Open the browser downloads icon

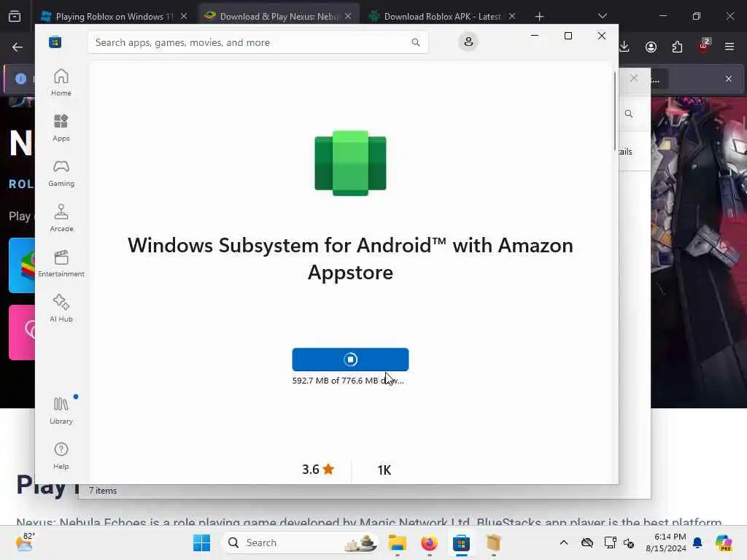[624, 47]
